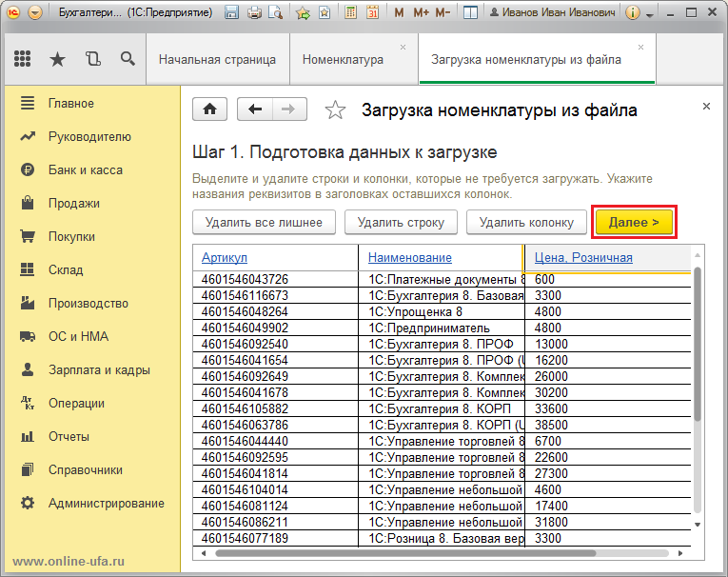Close the Загрузка номенклатуры из файла tab
The width and height of the screenshot is (728, 577).
coord(640,47)
